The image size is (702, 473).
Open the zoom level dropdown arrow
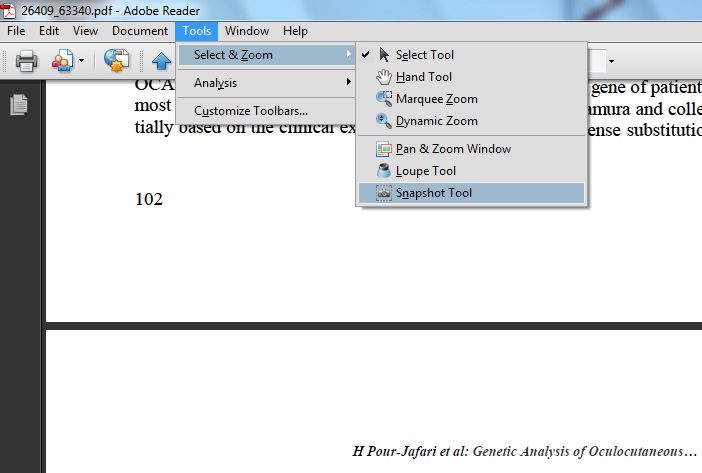click(610, 62)
